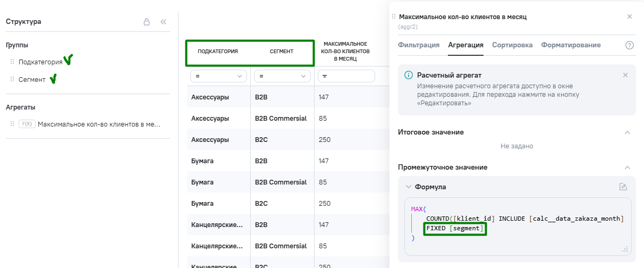This screenshot has height=268, width=644.
Task: Click the filter input under Максимальное кол-во column
Action: tap(346, 77)
